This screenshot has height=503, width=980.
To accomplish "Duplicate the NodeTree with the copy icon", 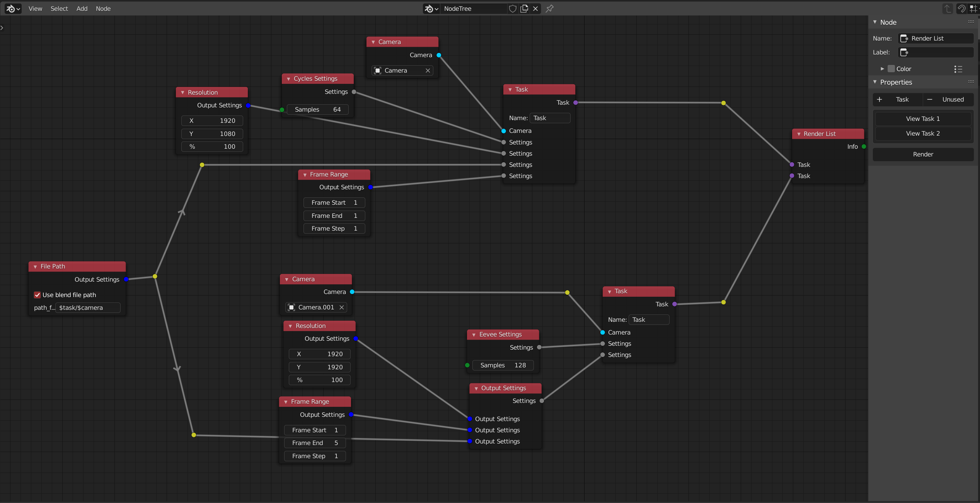I will [x=524, y=8].
